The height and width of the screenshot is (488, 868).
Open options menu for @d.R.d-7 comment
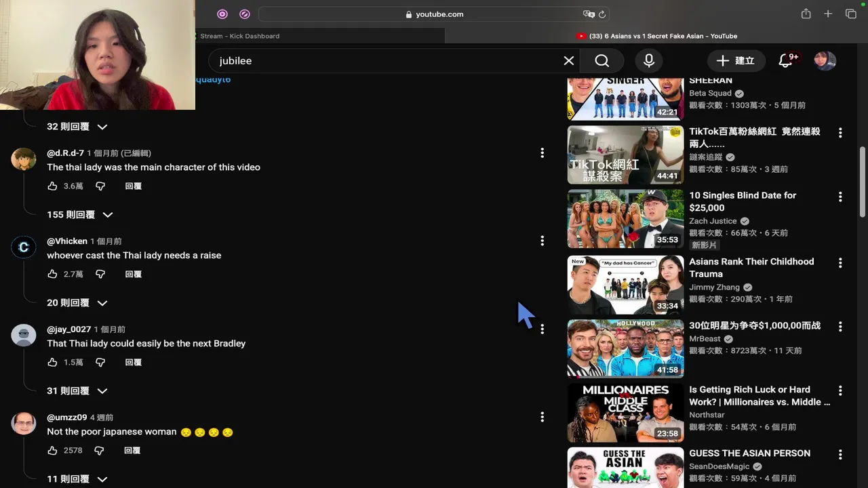[x=542, y=153]
